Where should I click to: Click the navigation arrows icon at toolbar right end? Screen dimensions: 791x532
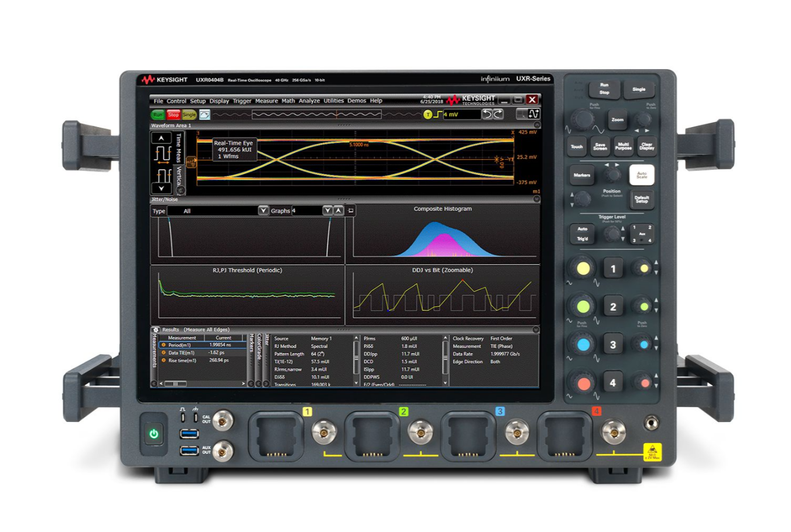[535, 114]
